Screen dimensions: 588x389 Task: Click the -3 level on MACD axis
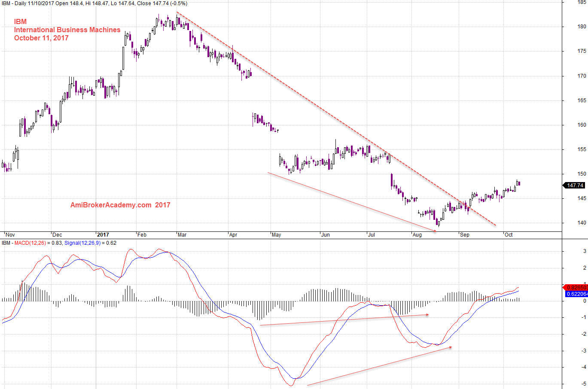584,351
